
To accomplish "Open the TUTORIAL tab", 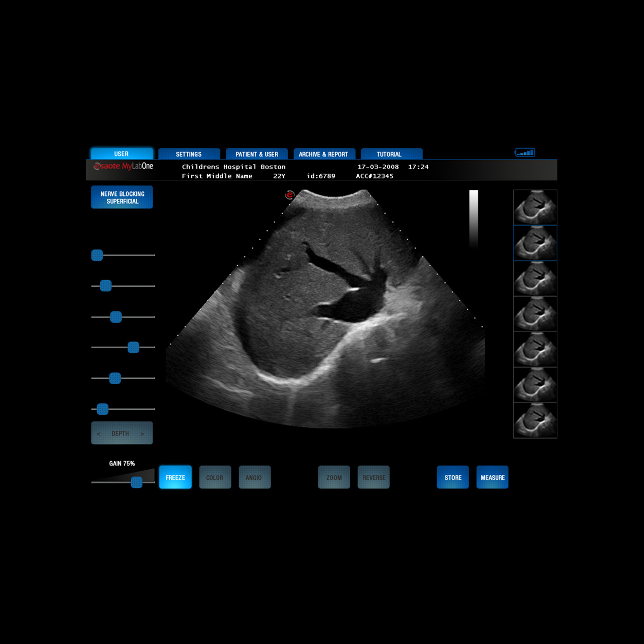I will (392, 154).
